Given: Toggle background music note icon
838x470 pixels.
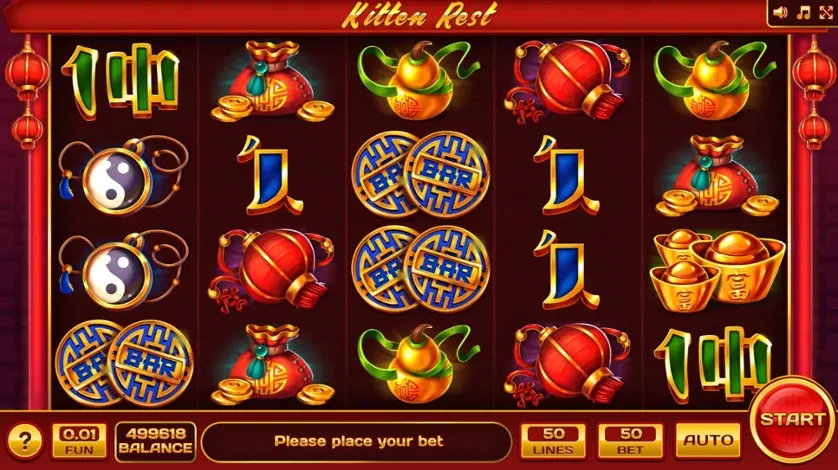Looking at the screenshot, I should click(x=803, y=12).
